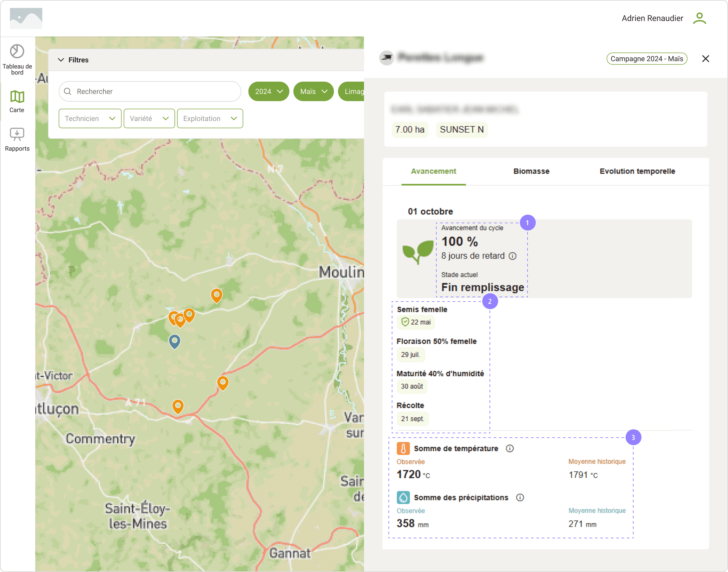Viewport: 728px width, 572px height.
Task: Switch to the Biomasse tab
Action: coord(531,171)
